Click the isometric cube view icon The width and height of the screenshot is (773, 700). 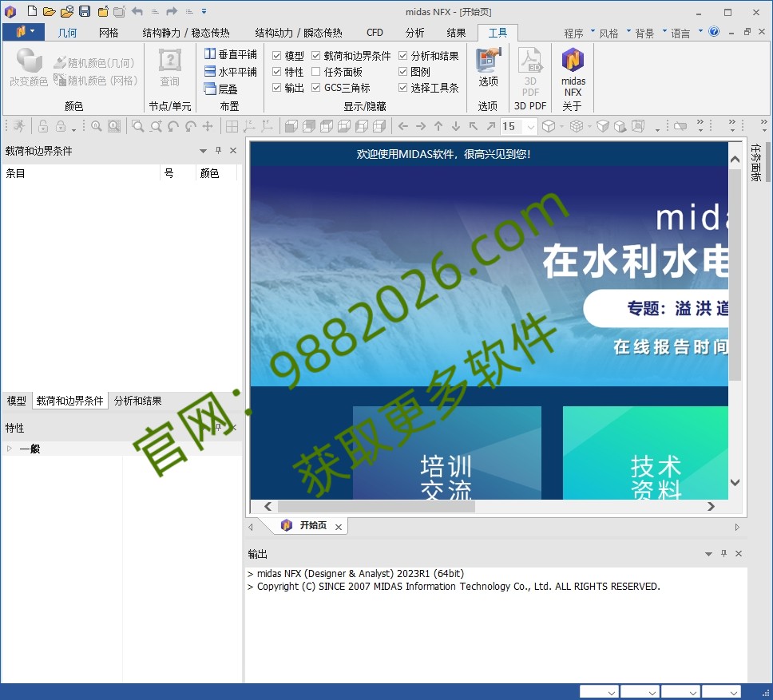click(x=549, y=127)
